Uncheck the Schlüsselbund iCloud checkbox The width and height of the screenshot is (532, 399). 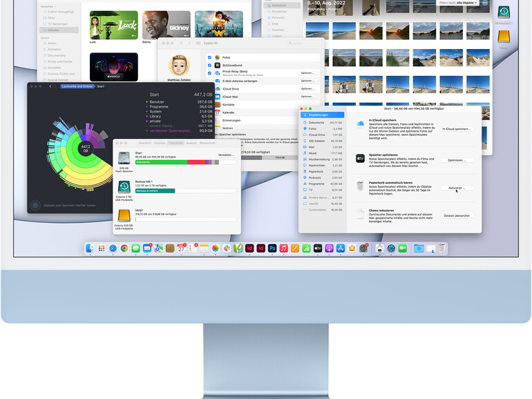tap(209, 65)
